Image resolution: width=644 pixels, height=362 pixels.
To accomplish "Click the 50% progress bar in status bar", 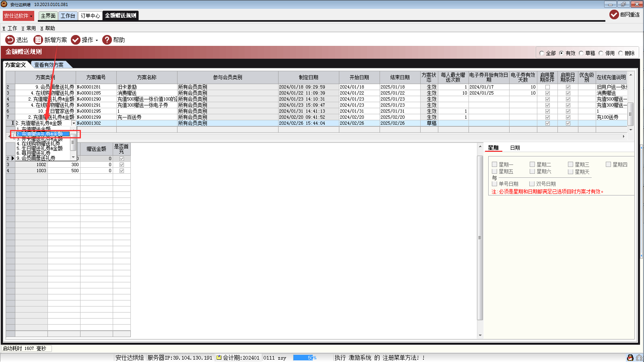I will click(x=305, y=358).
